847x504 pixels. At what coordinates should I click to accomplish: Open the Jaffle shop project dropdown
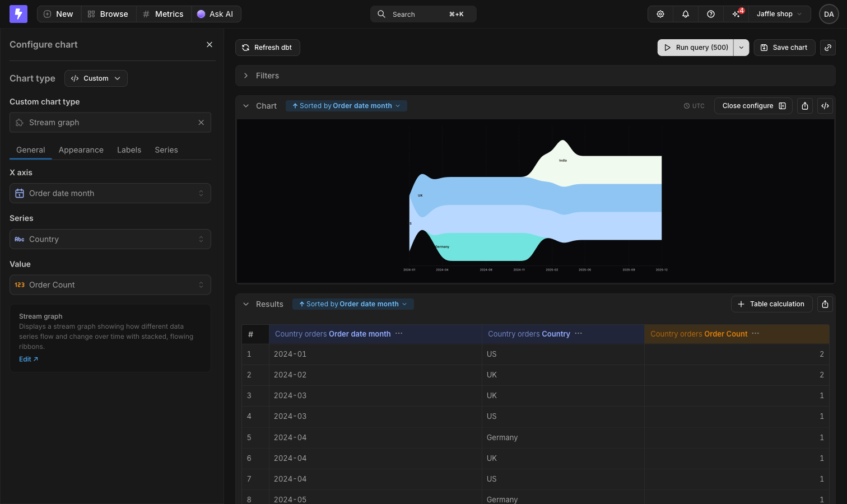pos(779,14)
